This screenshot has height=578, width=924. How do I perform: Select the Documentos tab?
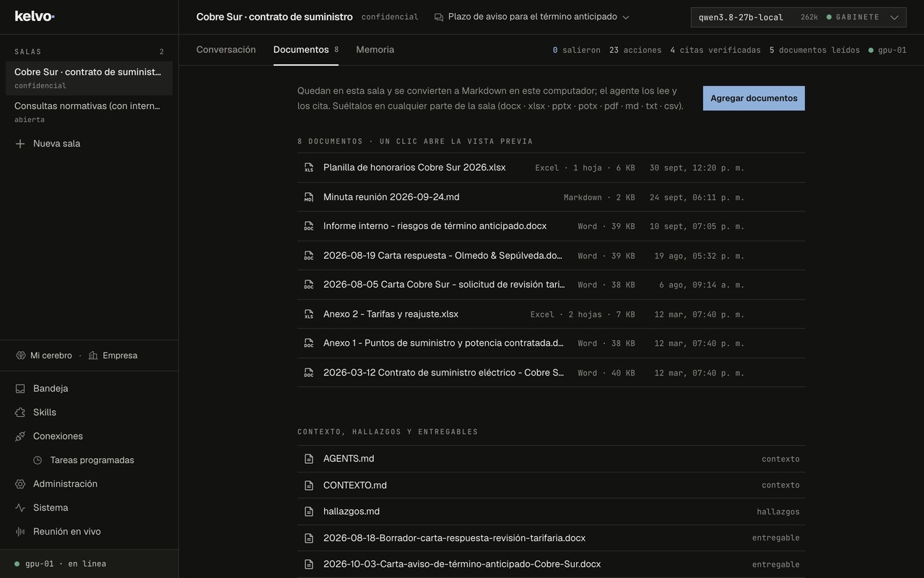[x=305, y=50]
